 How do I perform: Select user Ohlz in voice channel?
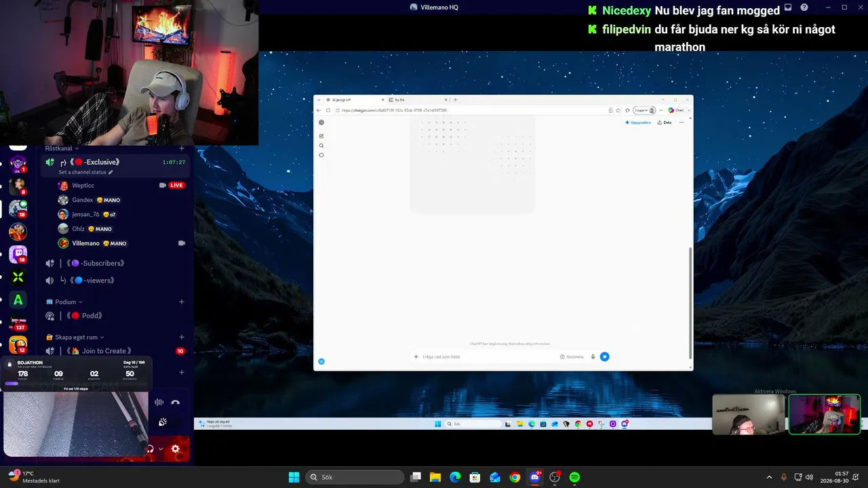point(79,229)
